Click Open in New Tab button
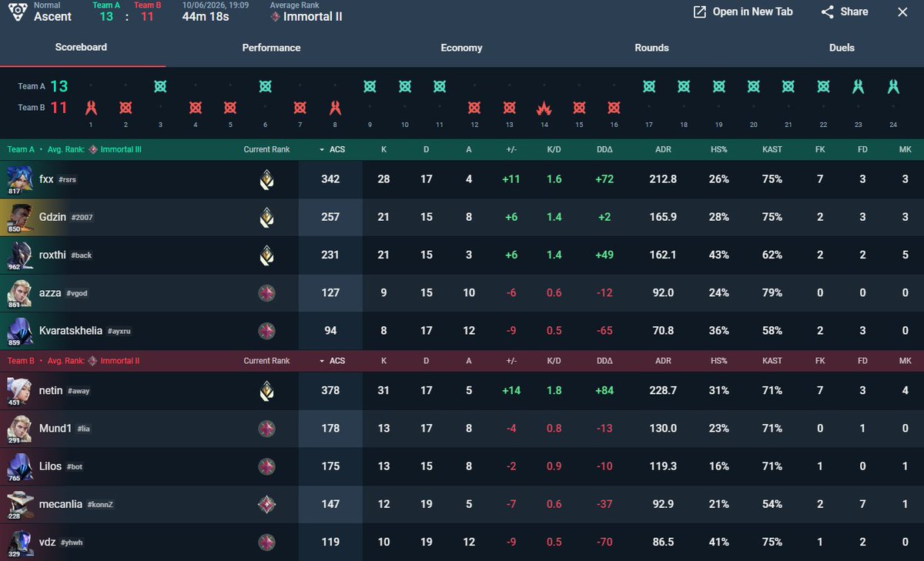The width and height of the screenshot is (924, 561). [743, 12]
